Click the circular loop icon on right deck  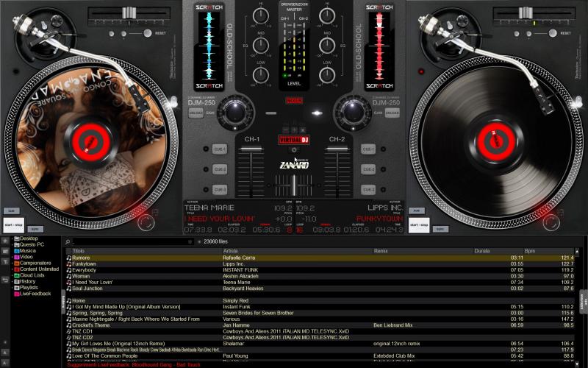click(x=551, y=222)
